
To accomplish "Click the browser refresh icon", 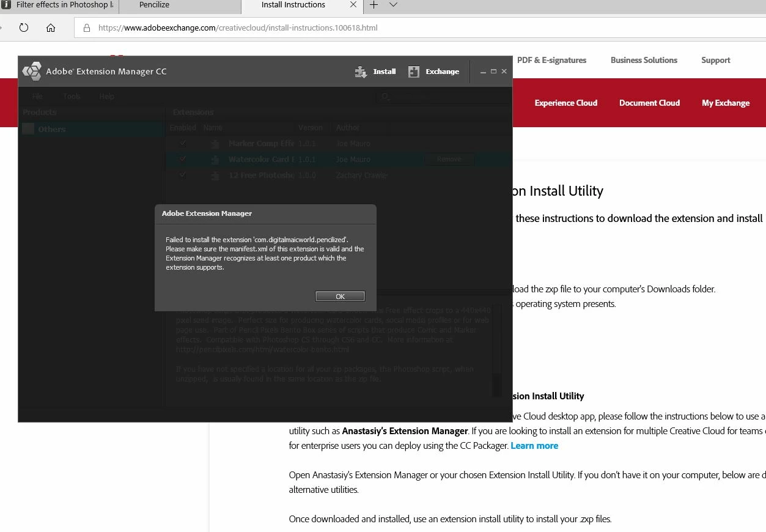I will [24, 28].
